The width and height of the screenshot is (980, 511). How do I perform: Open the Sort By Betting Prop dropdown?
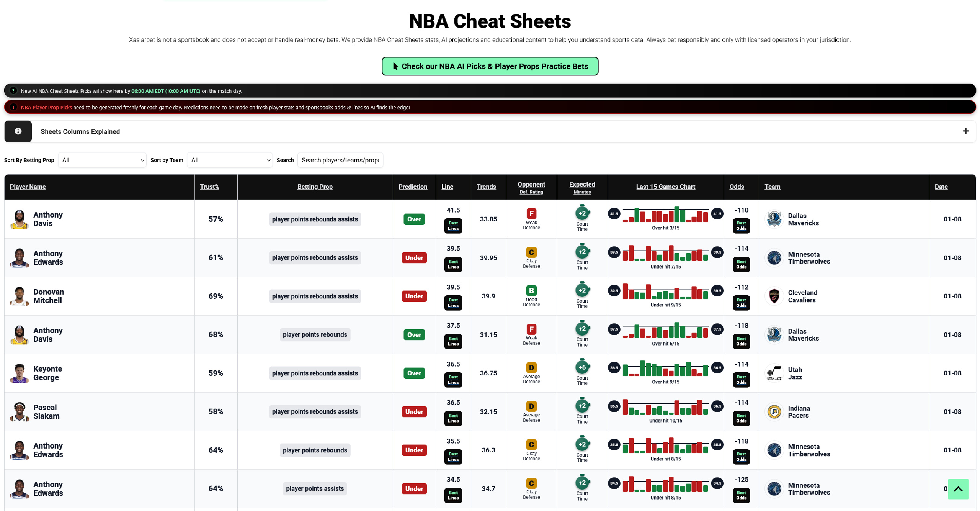[102, 160]
